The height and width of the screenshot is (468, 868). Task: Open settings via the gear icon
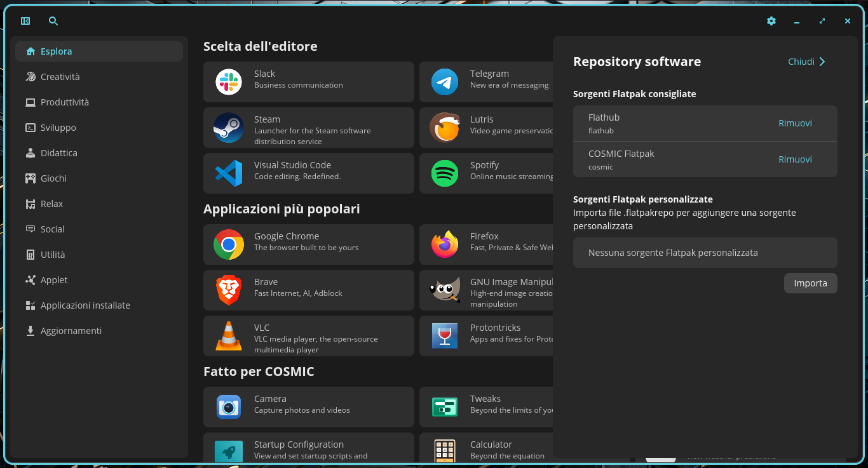[771, 21]
